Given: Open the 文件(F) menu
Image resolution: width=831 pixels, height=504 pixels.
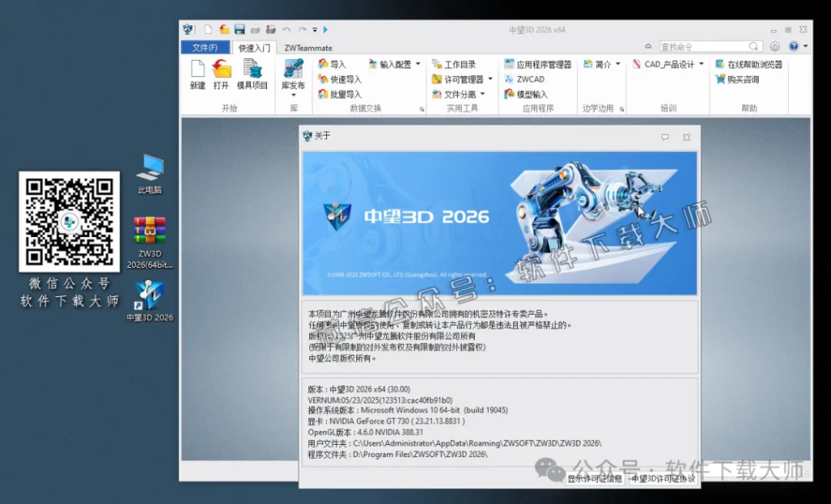Looking at the screenshot, I should tap(205, 46).
